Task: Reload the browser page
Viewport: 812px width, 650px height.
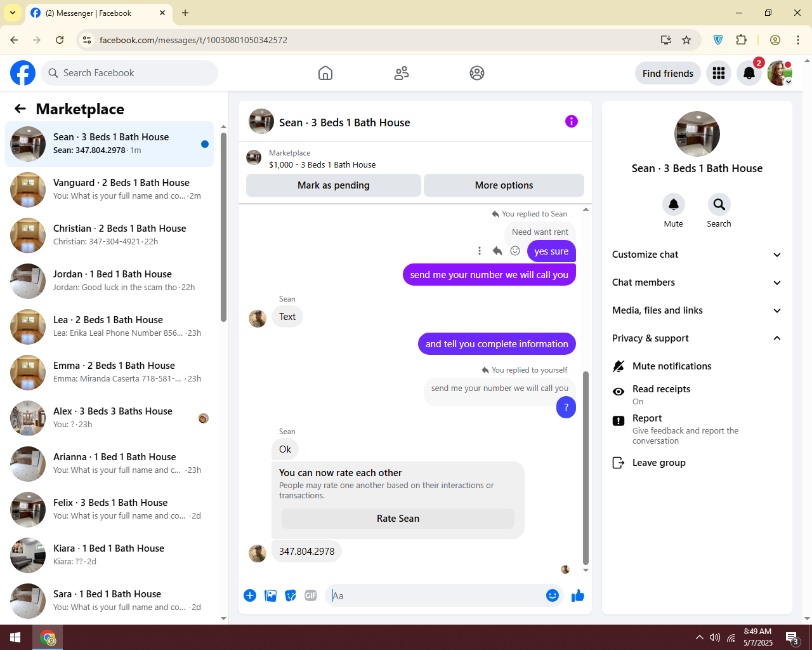Action: 60,40
